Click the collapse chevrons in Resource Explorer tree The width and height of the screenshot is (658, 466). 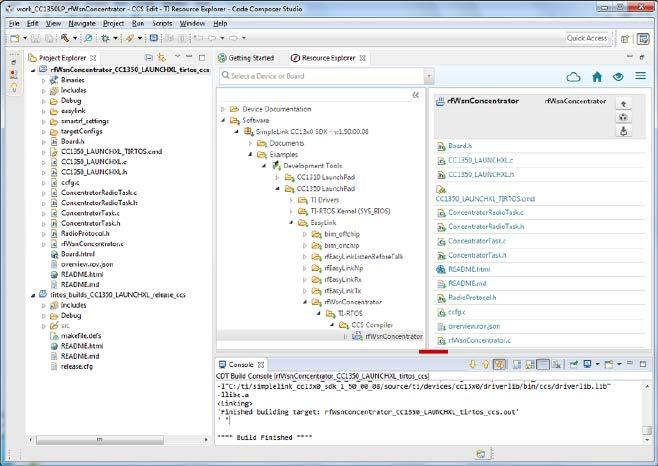pos(415,95)
